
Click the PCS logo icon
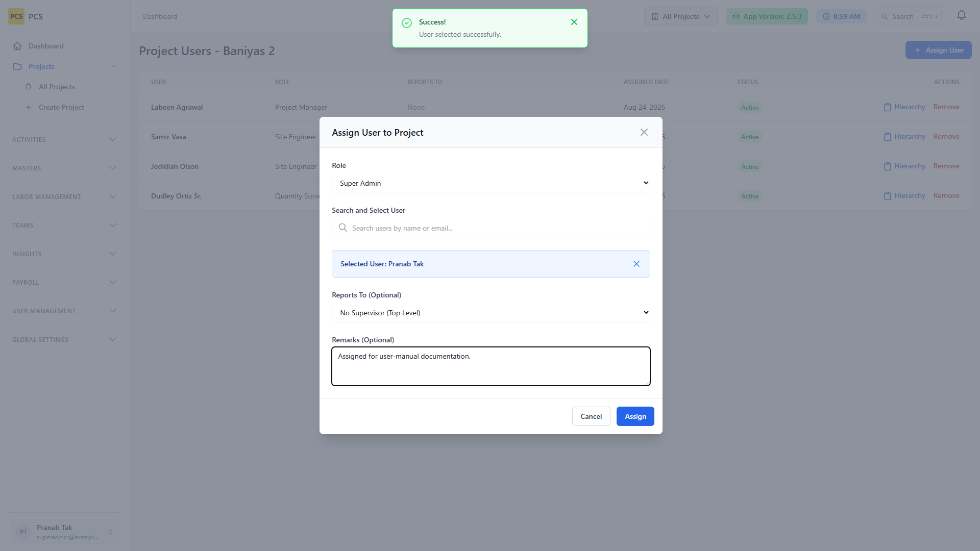tap(16, 16)
